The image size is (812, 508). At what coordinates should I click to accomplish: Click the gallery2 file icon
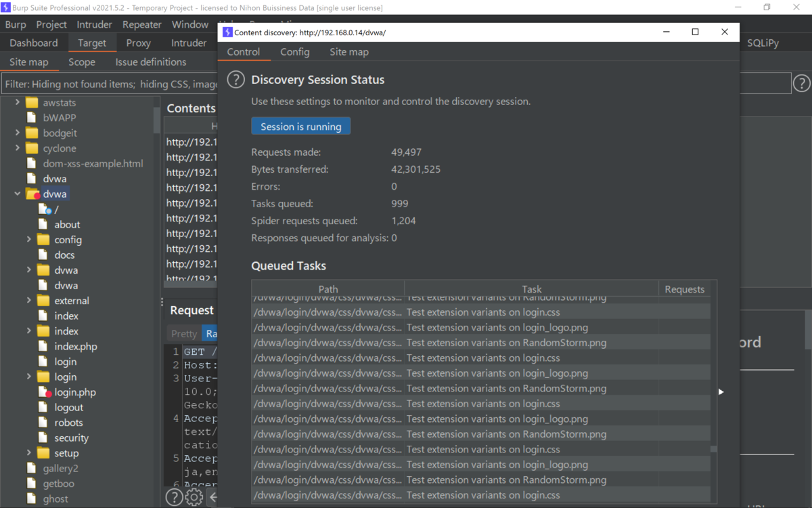pos(31,468)
